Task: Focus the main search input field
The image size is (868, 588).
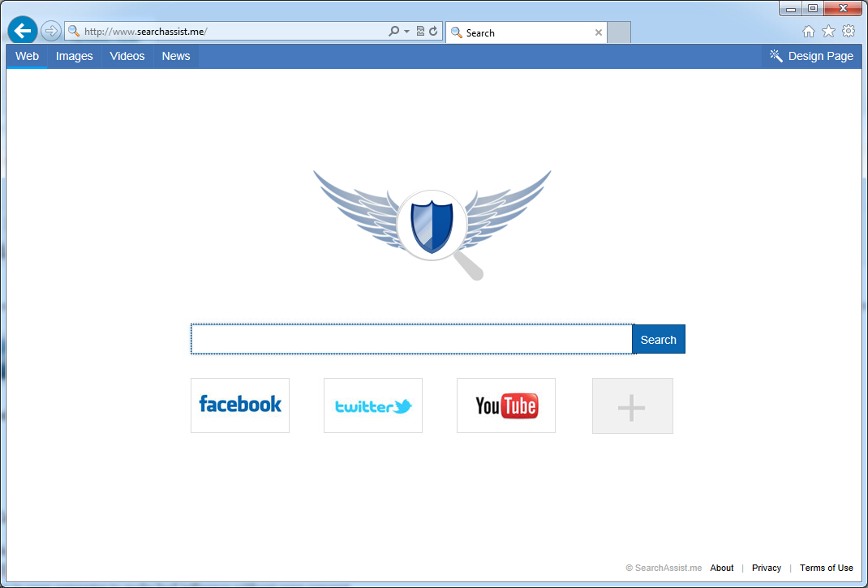Action: click(x=412, y=339)
